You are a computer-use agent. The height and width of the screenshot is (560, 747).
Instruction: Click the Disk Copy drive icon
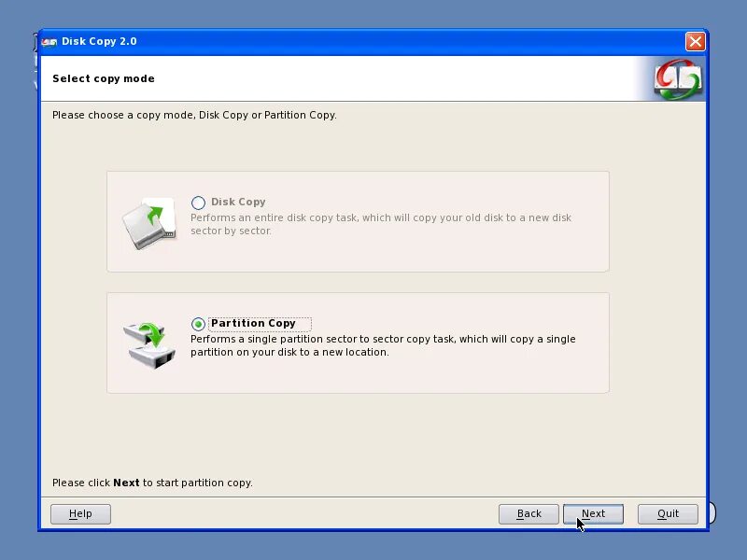149,223
